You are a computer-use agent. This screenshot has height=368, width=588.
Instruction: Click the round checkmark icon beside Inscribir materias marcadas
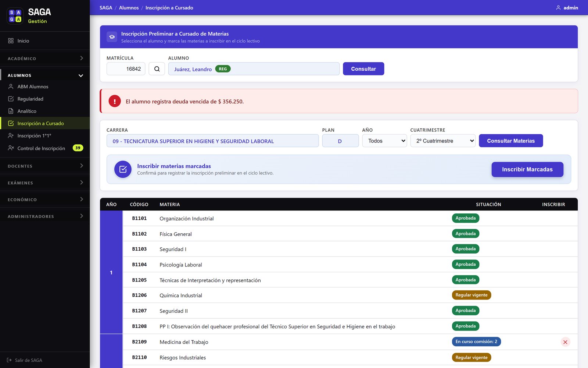coord(123,169)
